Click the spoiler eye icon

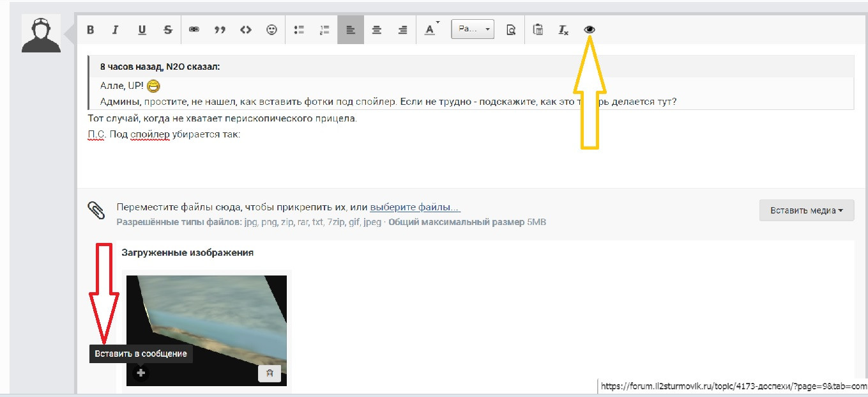[590, 29]
